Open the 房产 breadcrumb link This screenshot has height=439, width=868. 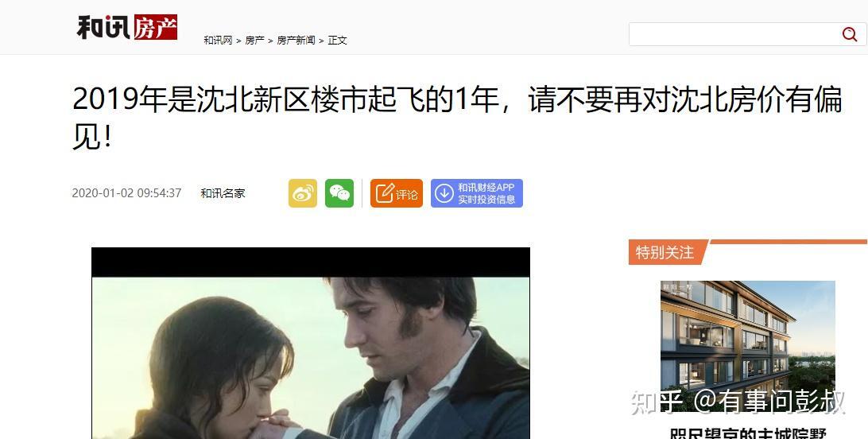[x=254, y=40]
